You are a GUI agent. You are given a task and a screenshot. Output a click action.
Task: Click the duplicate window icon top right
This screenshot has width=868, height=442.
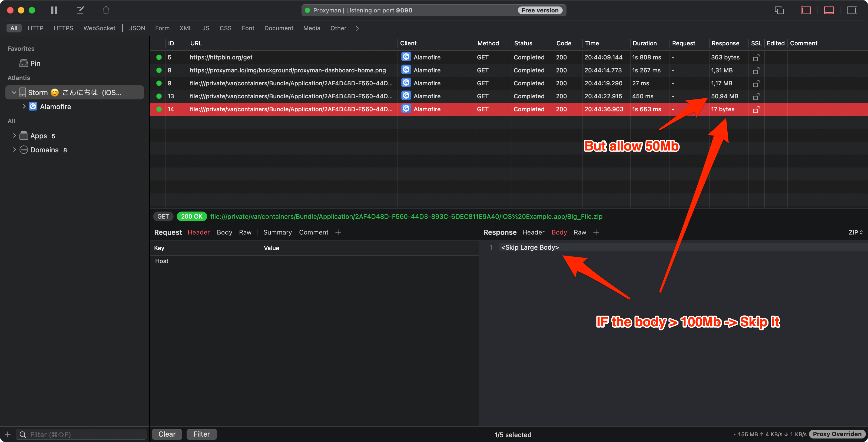click(x=779, y=10)
